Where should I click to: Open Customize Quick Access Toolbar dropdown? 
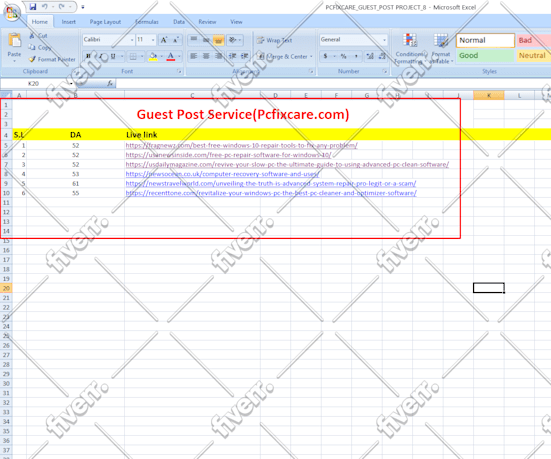click(83, 7)
